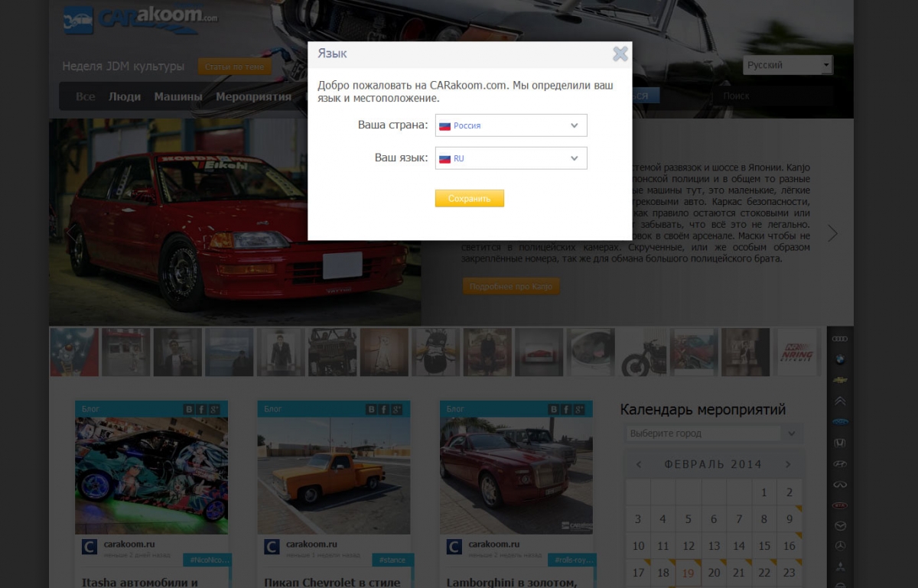
Task: Click the CARakoom.com logo
Action: coord(142,18)
